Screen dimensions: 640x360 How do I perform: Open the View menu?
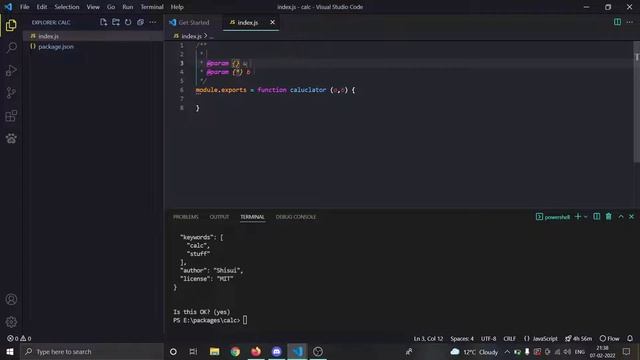click(x=93, y=7)
